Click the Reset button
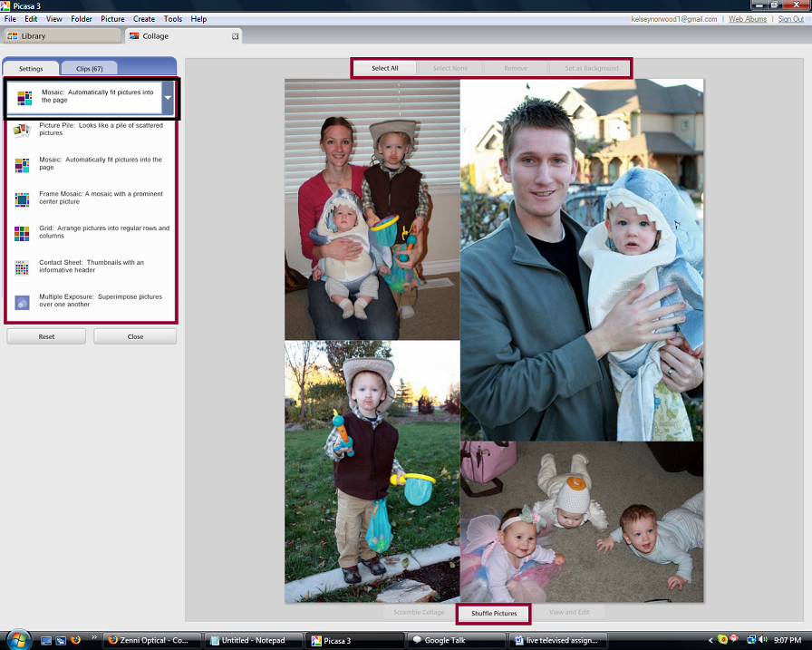Image resolution: width=812 pixels, height=650 pixels. tap(46, 336)
